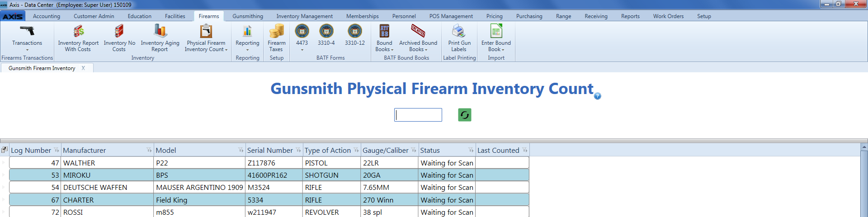Click the AXIS application logo button
This screenshot has width=868, height=217.
13,16
